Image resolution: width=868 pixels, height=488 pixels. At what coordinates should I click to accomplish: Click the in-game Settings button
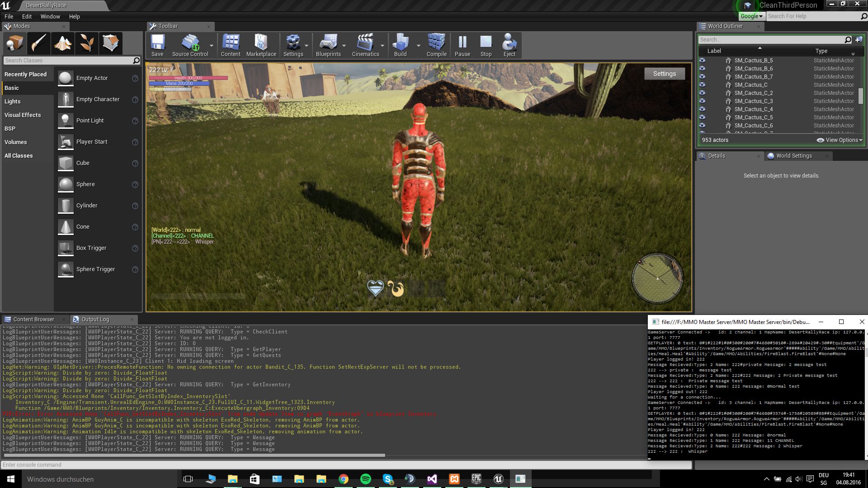click(x=664, y=74)
